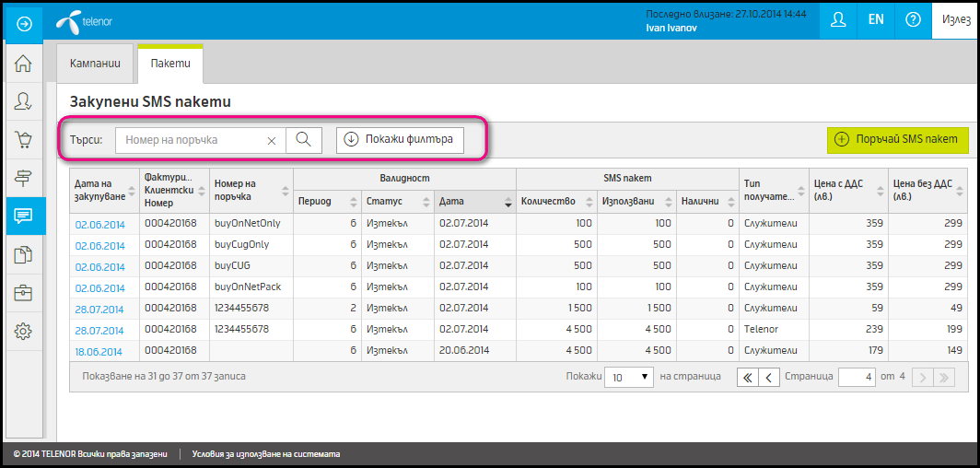The image size is (980, 468).
Task: Click the next page arrow
Action: coord(923,377)
